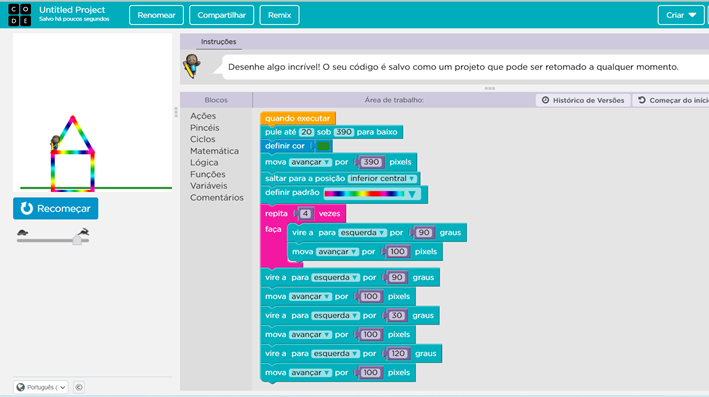Open the Português language selector
The image size is (709, 397).
[41, 387]
